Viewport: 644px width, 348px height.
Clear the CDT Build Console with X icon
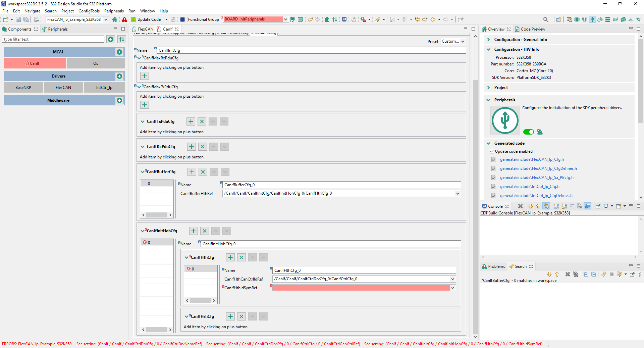tap(520, 206)
